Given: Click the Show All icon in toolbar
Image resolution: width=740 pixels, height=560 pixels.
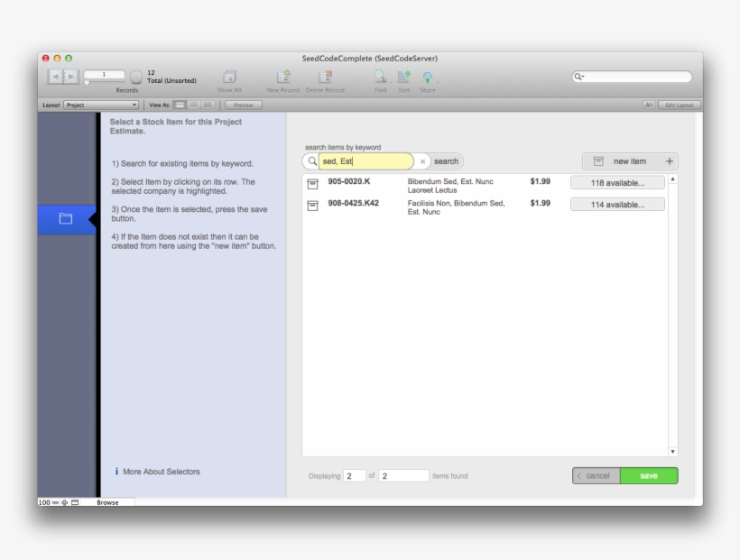Looking at the screenshot, I should 231,77.
